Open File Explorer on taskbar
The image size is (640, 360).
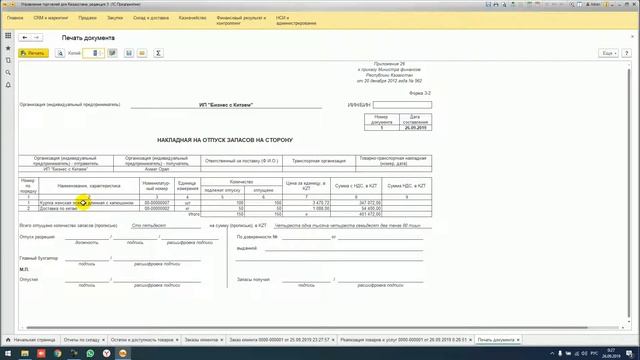(x=25, y=353)
